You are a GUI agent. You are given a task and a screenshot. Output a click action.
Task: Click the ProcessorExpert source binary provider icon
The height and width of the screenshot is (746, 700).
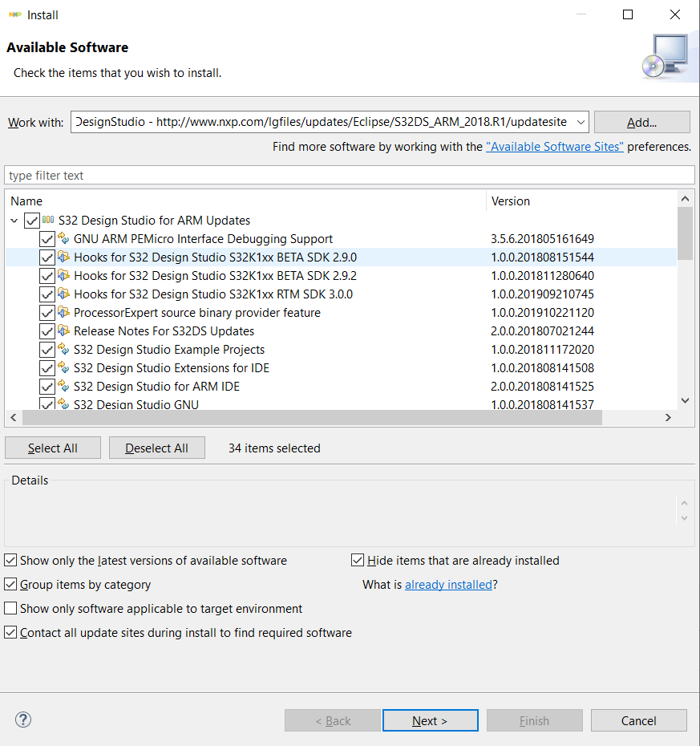63,312
